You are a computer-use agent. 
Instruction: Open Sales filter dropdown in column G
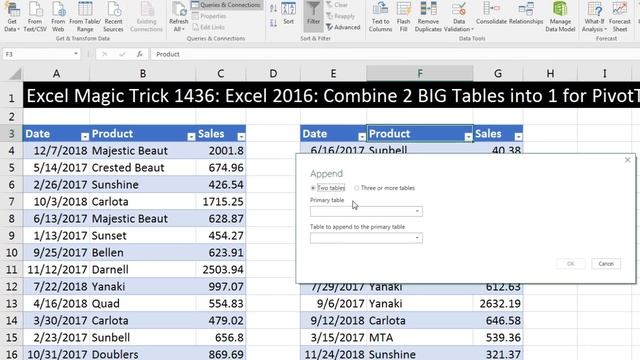pyautogui.click(x=518, y=137)
